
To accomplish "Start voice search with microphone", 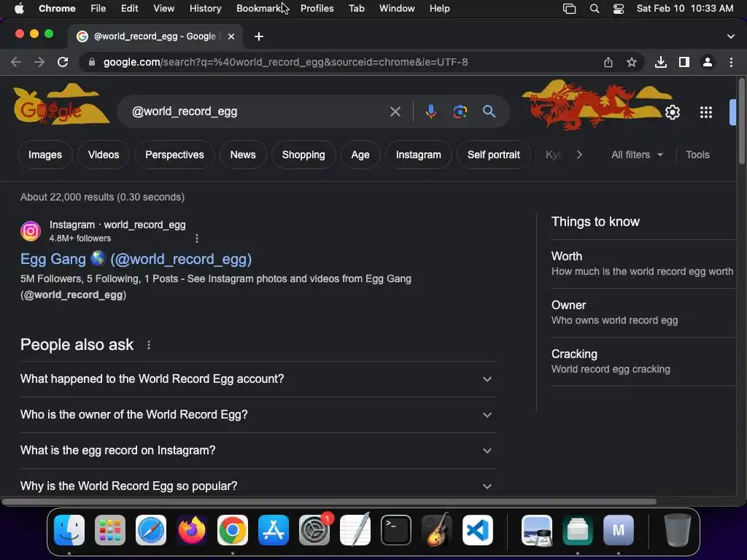I will click(x=430, y=112).
